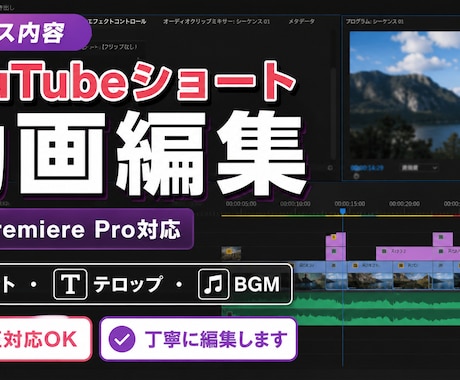Select the メタデータ panel tab
Image resolution: width=460 pixels, height=380 pixels.
point(301,21)
